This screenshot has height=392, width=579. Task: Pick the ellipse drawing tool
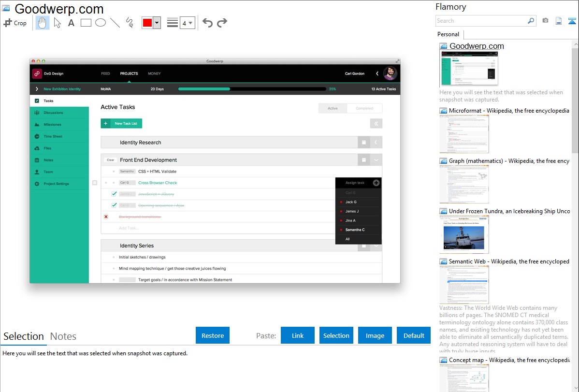(x=101, y=23)
